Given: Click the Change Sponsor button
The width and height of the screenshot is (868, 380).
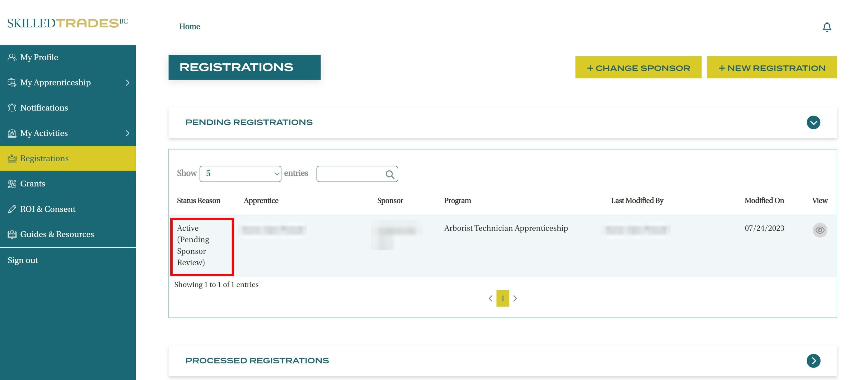Looking at the screenshot, I should click(638, 67).
